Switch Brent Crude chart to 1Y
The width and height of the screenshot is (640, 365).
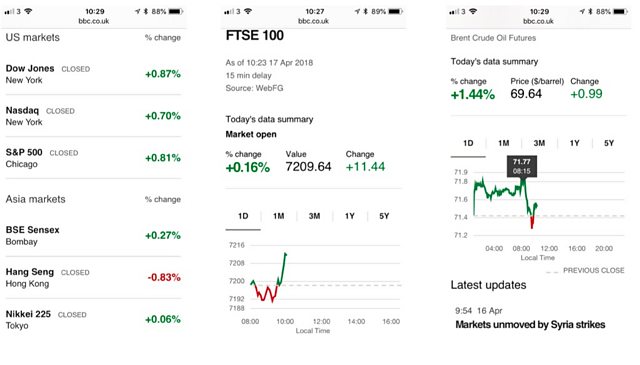tap(574, 143)
